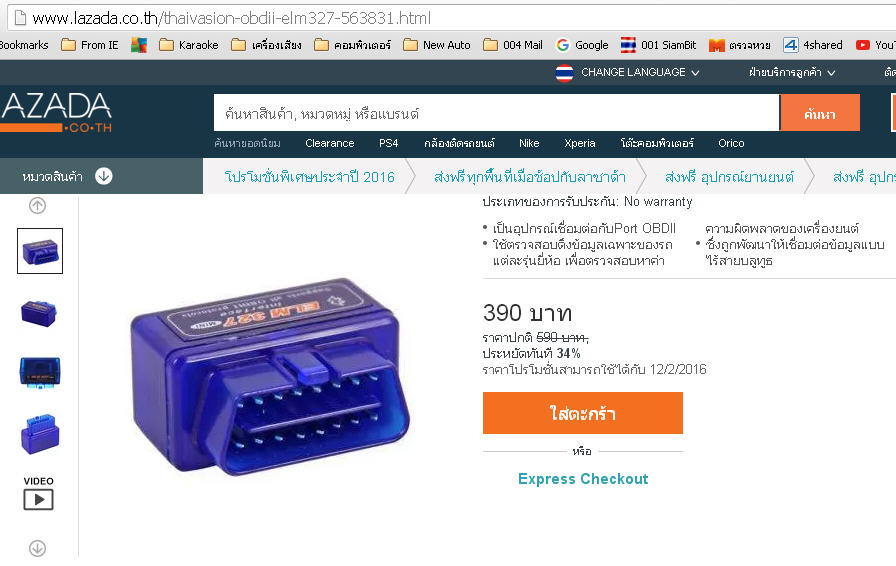
Task: Click the Thai flag language icon
Action: (x=564, y=73)
